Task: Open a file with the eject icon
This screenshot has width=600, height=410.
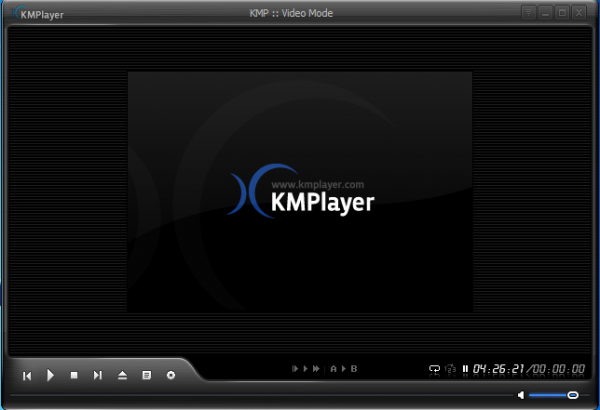Action: (122, 375)
